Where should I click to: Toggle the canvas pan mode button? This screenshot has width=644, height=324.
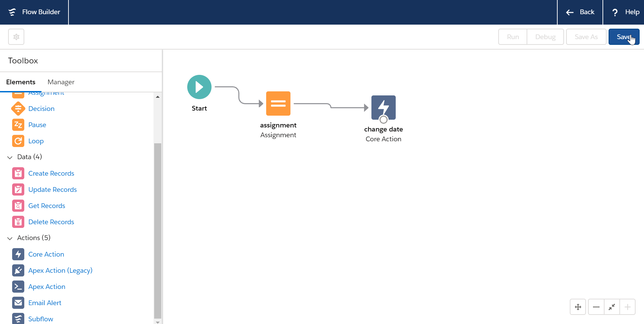[x=578, y=307]
